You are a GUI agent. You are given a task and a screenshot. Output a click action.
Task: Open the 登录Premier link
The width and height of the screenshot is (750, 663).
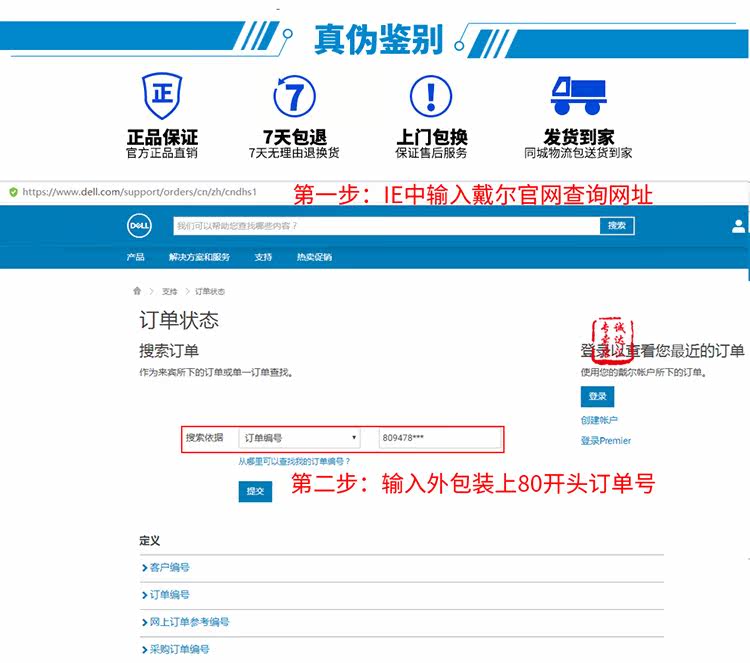click(606, 441)
